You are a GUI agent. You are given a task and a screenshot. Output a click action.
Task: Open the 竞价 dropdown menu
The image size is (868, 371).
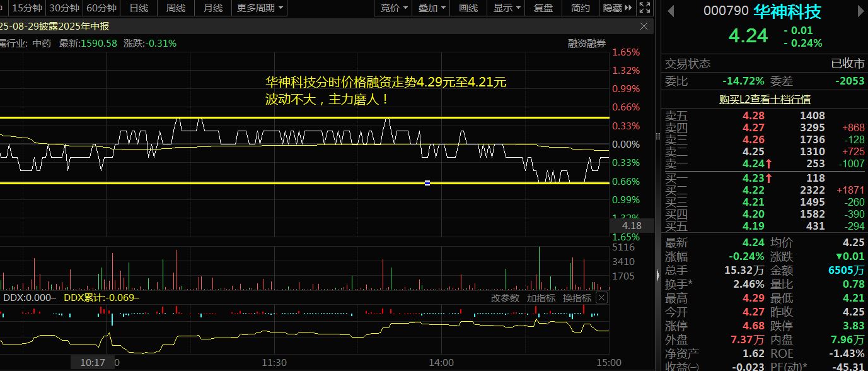[394, 8]
